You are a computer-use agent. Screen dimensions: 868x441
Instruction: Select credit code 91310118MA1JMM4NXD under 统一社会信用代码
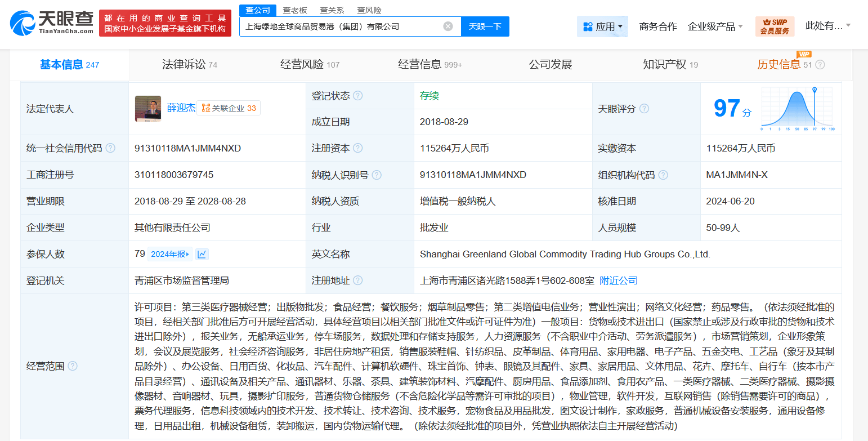point(187,148)
